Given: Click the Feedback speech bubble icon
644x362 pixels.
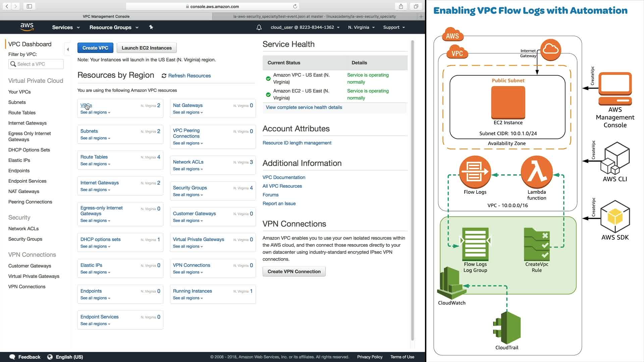Looking at the screenshot, I should (x=12, y=357).
